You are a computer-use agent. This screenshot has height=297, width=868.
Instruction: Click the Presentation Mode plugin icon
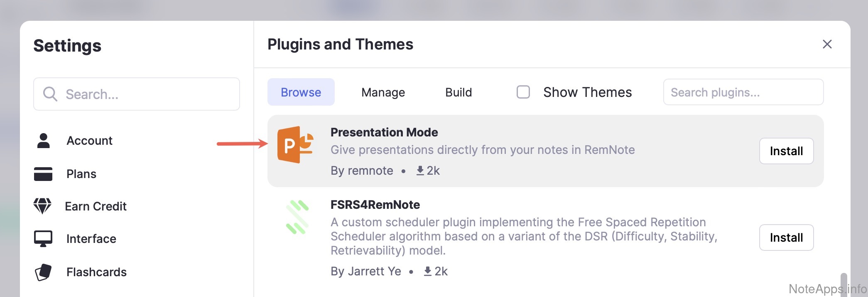pos(295,145)
